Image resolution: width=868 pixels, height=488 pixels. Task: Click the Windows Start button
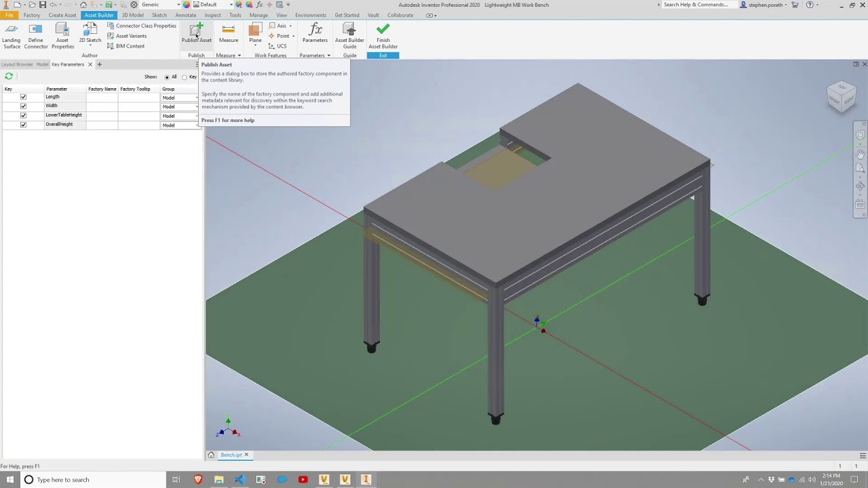pos(9,479)
